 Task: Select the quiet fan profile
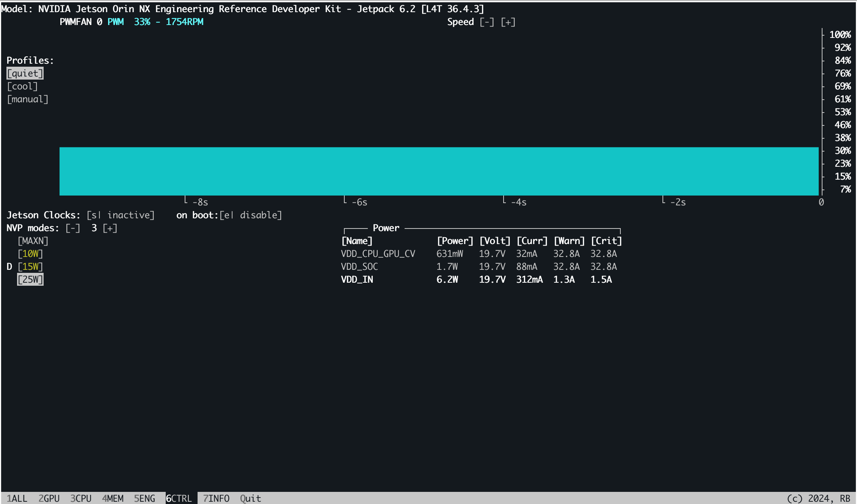tap(25, 73)
